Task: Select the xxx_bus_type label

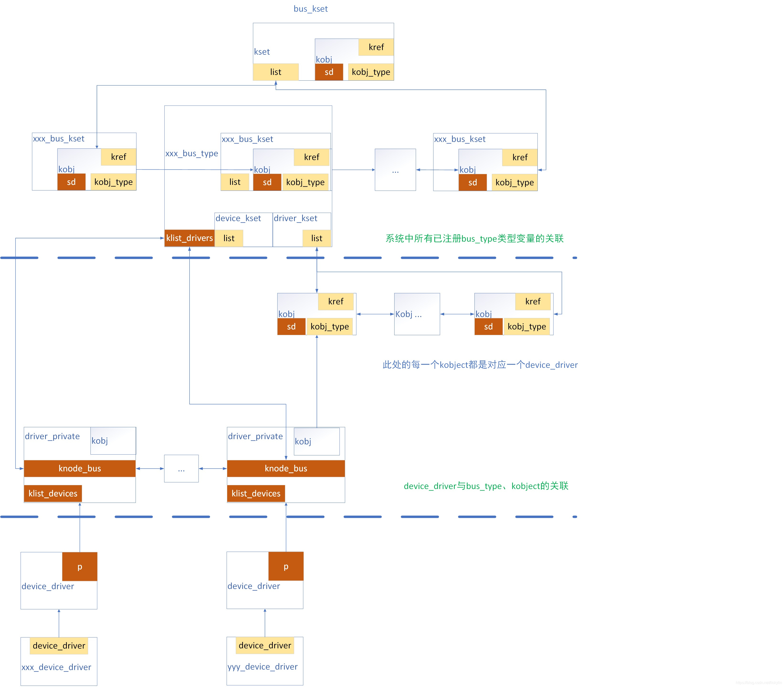Action: [191, 153]
